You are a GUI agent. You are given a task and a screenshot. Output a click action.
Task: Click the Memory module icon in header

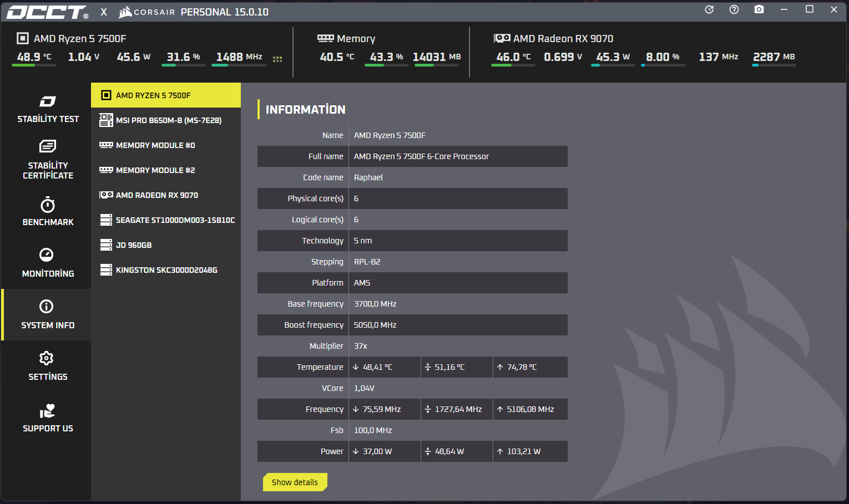click(326, 38)
